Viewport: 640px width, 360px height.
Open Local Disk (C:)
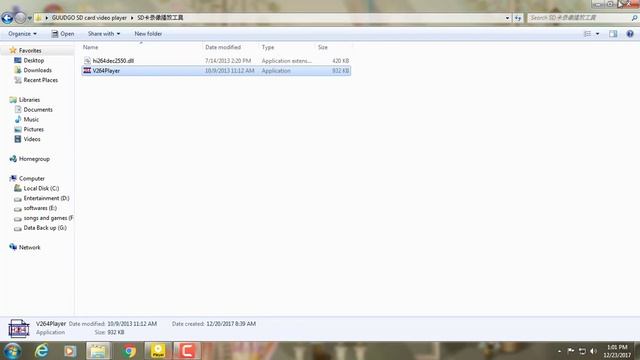pos(41,188)
